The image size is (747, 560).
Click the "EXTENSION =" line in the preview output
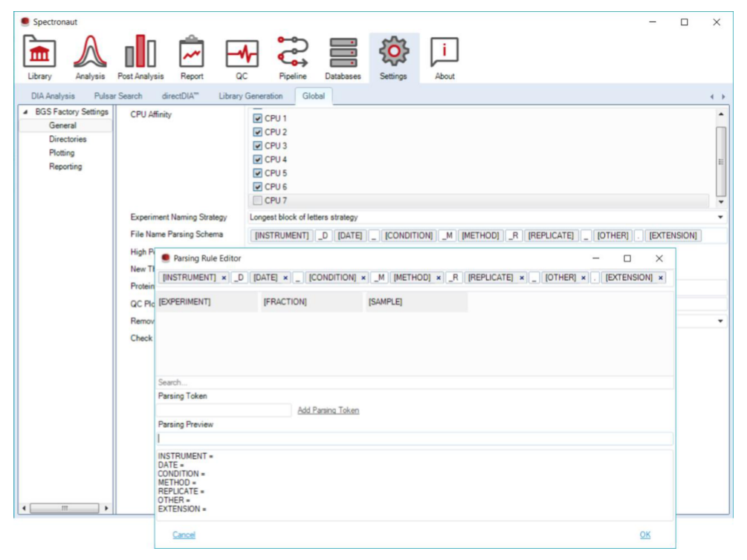tap(182, 509)
